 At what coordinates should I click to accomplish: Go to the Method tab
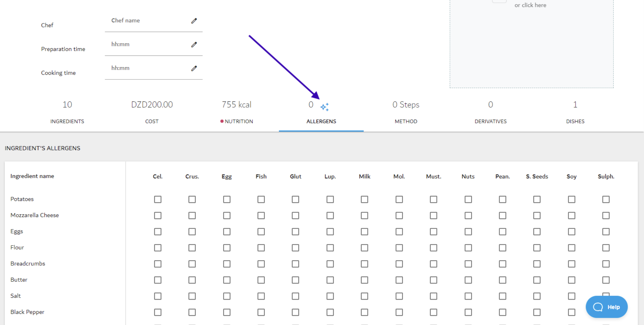[x=406, y=112]
